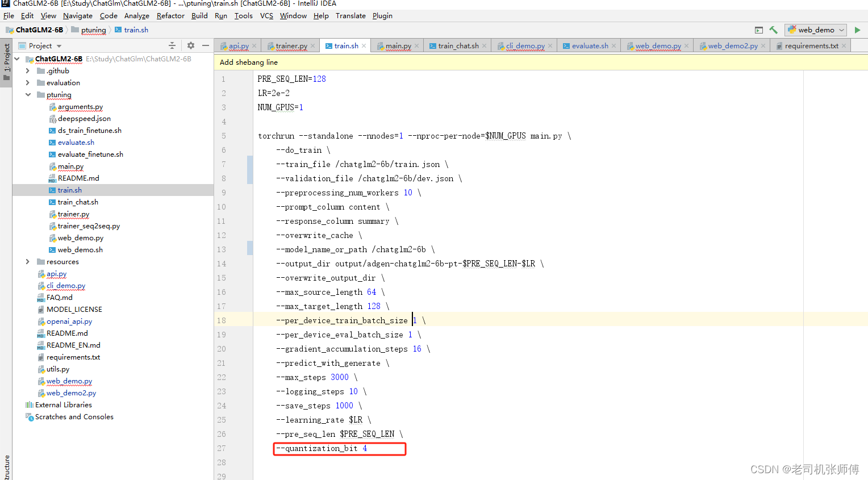Viewport: 868px width, 480px height.
Task: Select trainer_seq2seq.py file
Action: click(89, 226)
